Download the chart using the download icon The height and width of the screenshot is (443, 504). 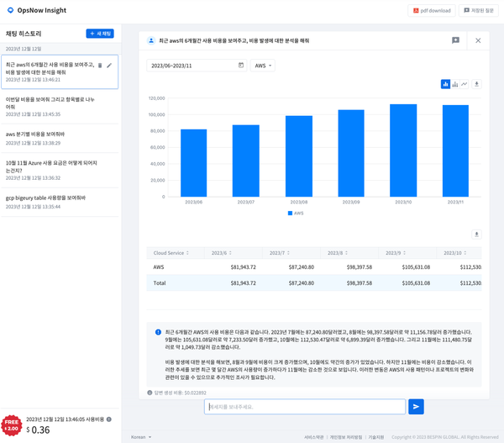point(477,84)
